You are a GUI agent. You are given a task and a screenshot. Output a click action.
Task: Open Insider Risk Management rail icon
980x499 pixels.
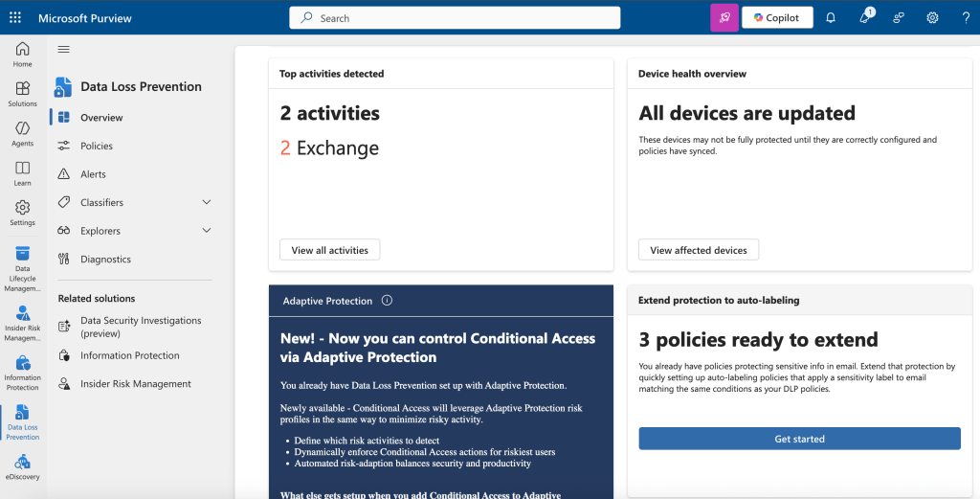[x=23, y=323]
